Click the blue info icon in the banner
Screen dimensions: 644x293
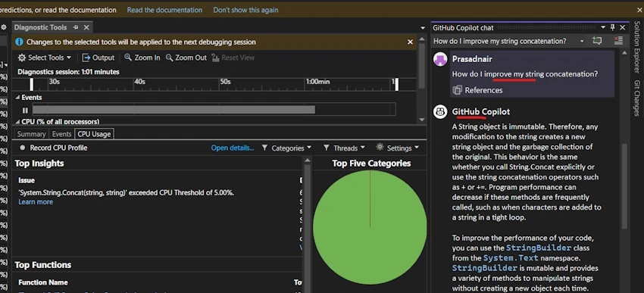pyautogui.click(x=19, y=42)
